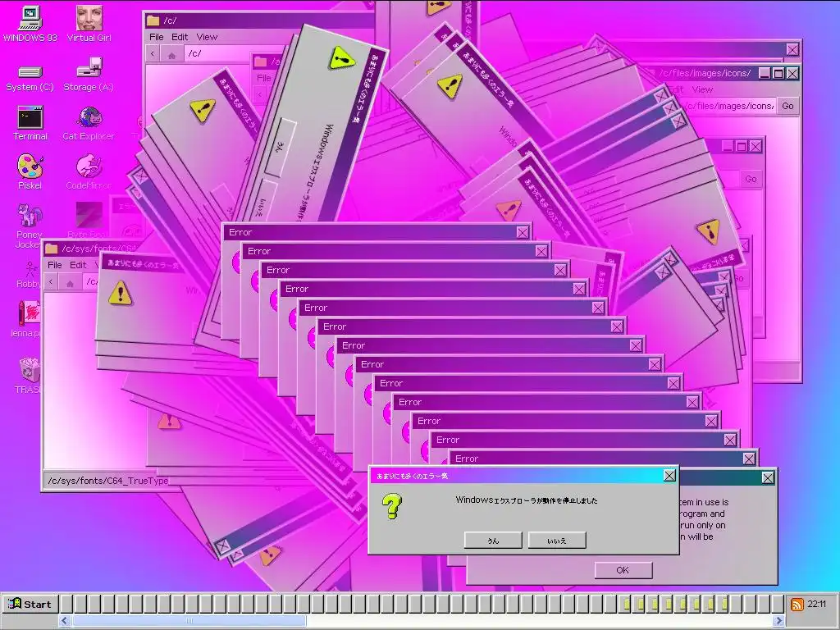Click back arrow in /c/sys/fonts window
The width and height of the screenshot is (840, 630).
(x=51, y=281)
